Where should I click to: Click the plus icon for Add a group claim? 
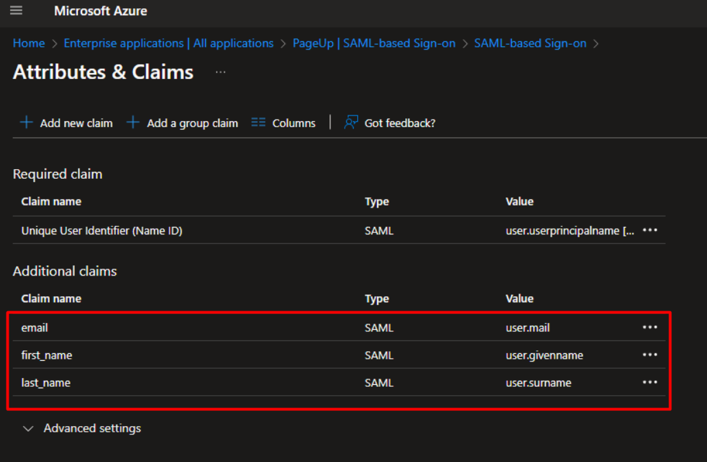point(133,123)
